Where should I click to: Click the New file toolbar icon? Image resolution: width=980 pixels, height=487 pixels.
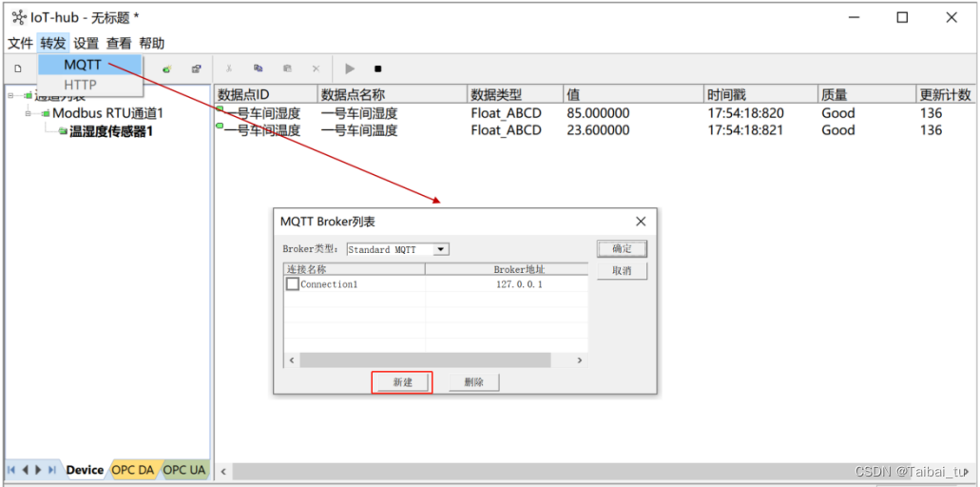[x=18, y=68]
